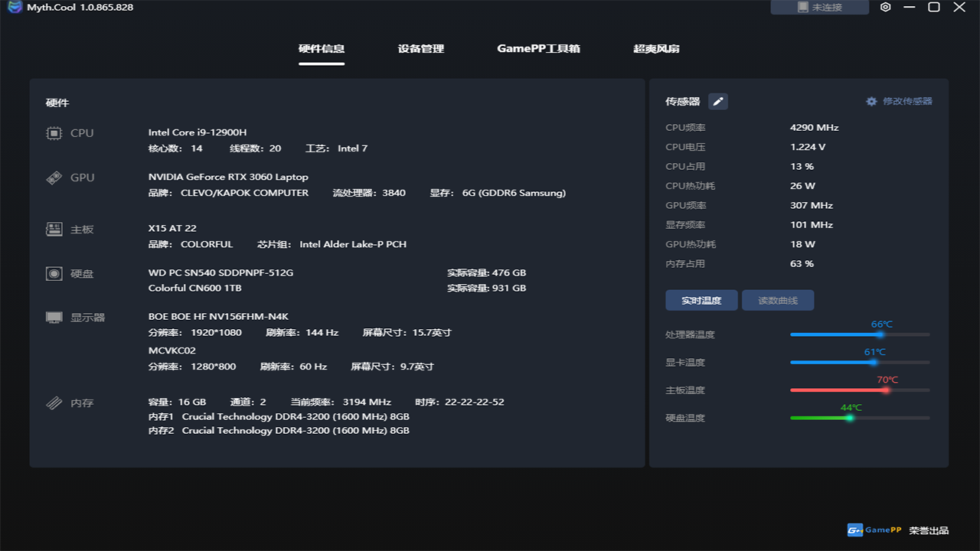Click the 硬盘温度 green slider handle

(849, 418)
